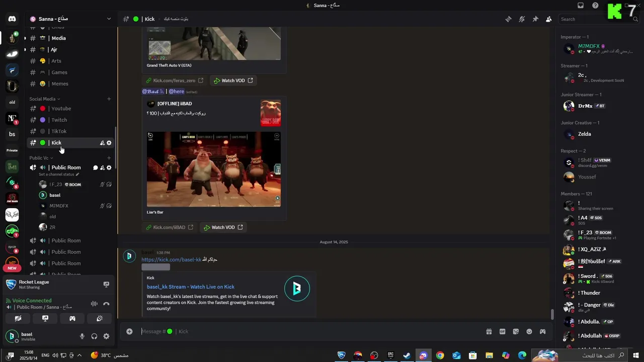This screenshot has height=362, width=644.
Task: Open the Liar's Bar stream preview image
Action: 214,169
